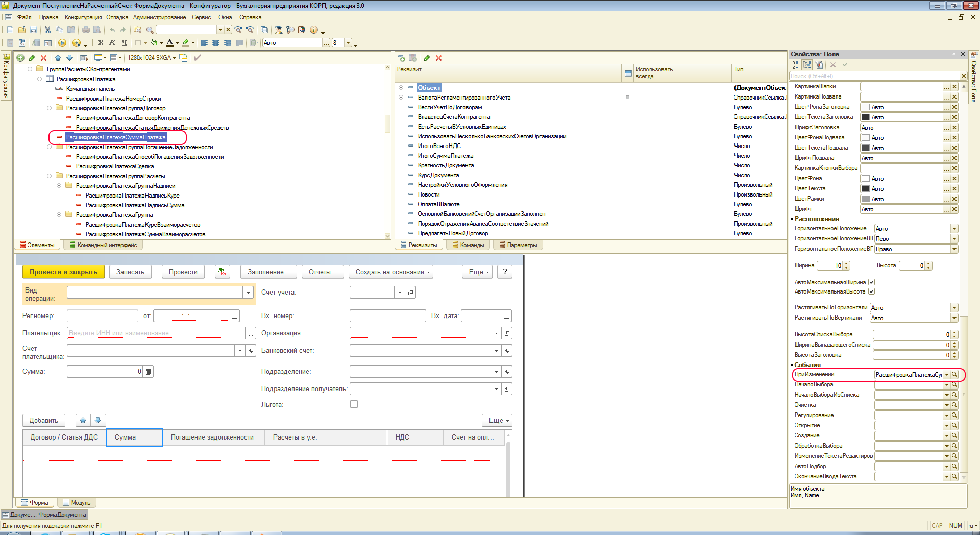The width and height of the screenshot is (980, 535).
Task: Switch to the Команды tab
Action: pyautogui.click(x=468, y=245)
